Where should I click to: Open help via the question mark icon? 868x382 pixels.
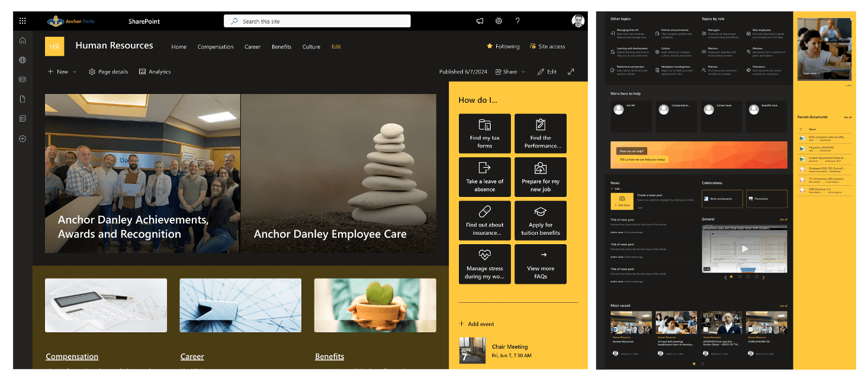click(517, 21)
